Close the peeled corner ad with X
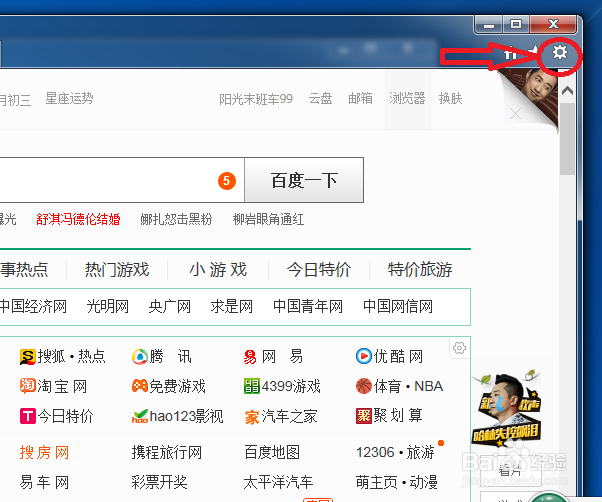 click(x=515, y=114)
